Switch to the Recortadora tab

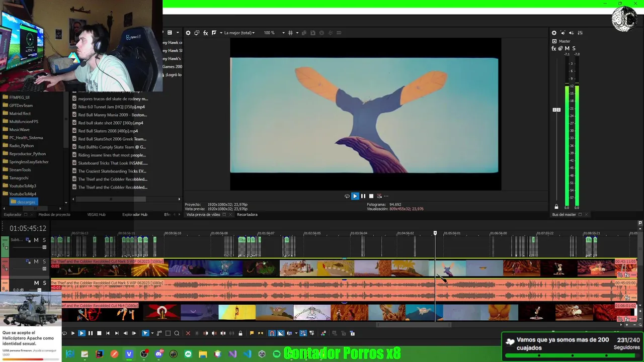tap(247, 215)
